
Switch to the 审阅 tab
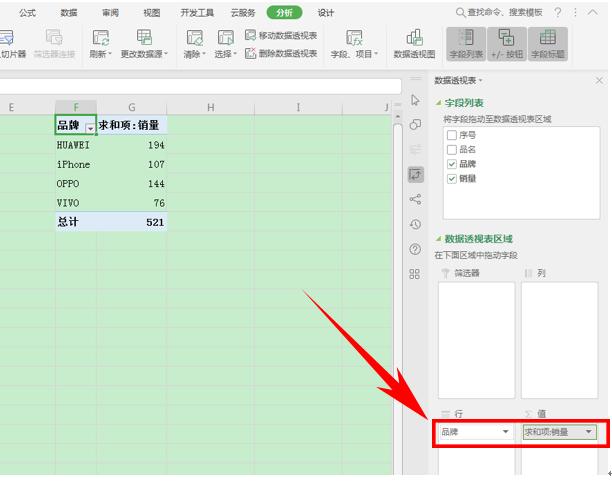point(110,13)
